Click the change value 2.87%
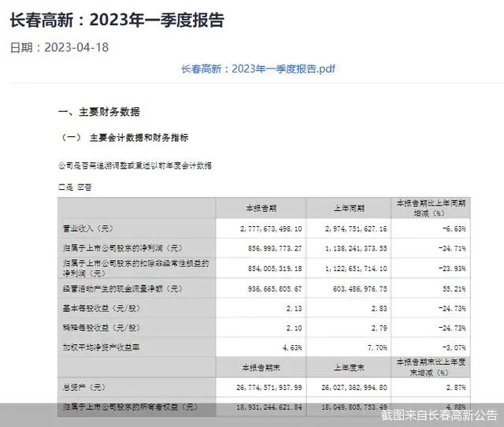 tap(456, 388)
